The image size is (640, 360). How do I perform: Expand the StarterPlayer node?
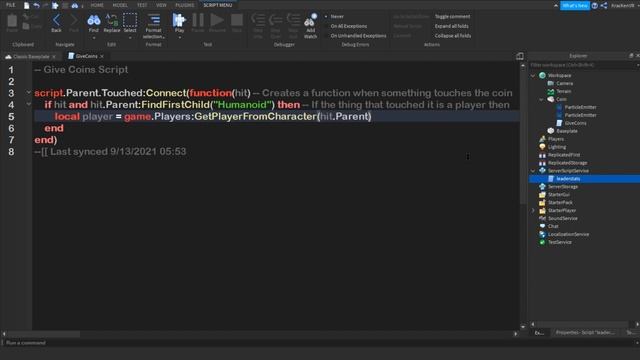533,211
